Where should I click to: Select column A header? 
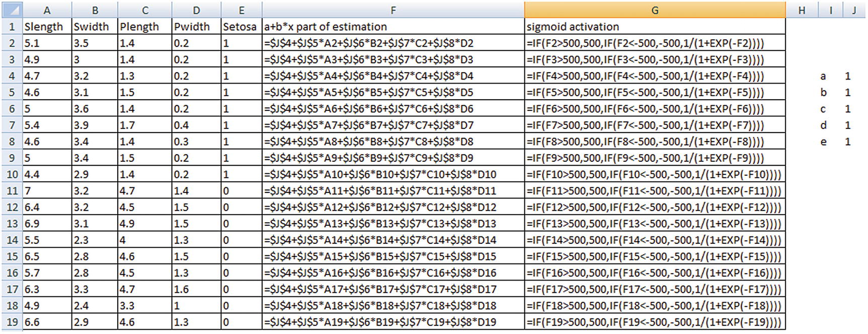pyautogui.click(x=47, y=10)
